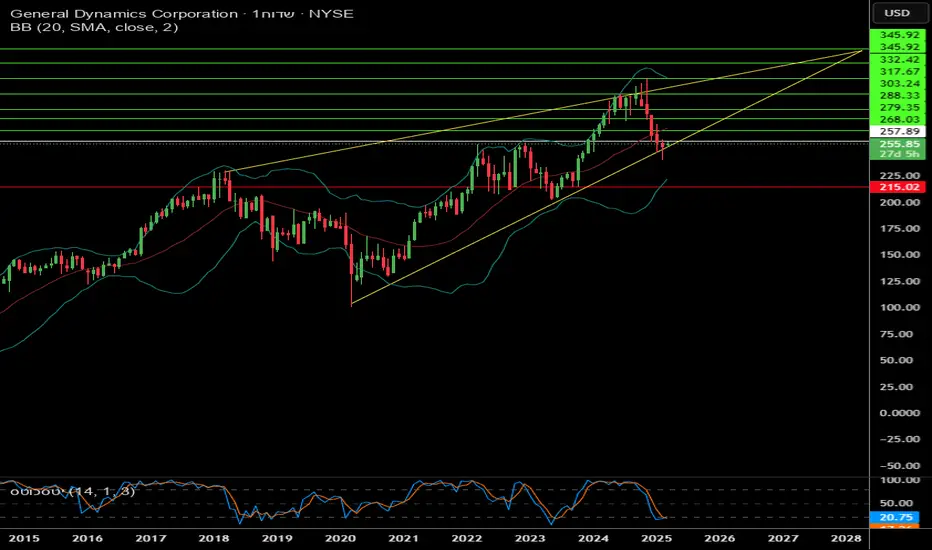Click the stochastic (14, 1, 3) indicator legend

point(73,491)
